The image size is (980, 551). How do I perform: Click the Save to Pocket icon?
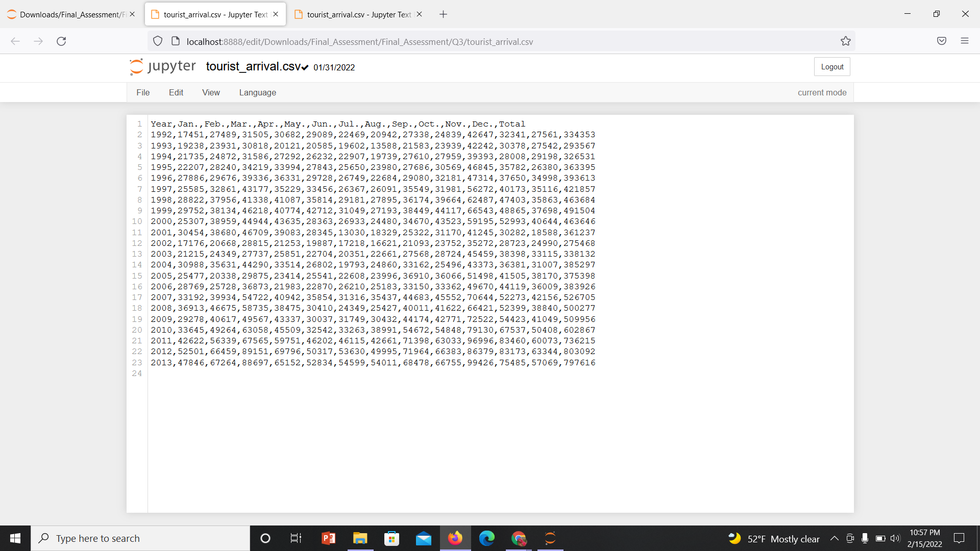tap(942, 41)
